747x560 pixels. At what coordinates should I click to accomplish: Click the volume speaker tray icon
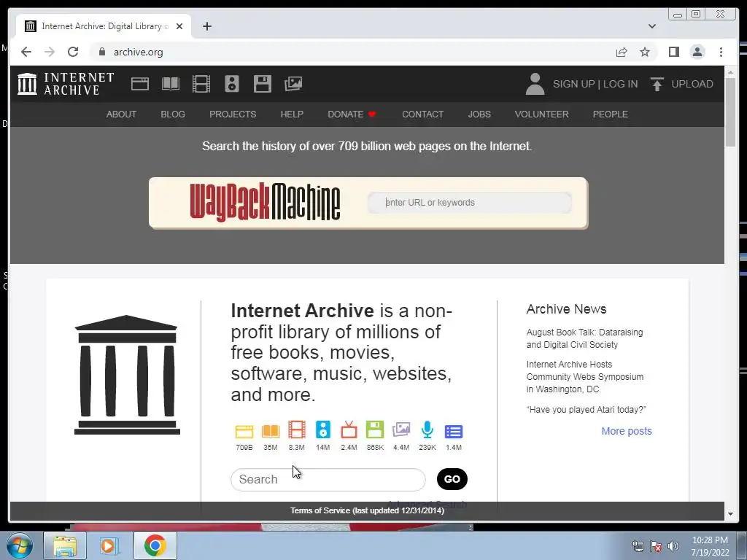pyautogui.click(x=673, y=546)
